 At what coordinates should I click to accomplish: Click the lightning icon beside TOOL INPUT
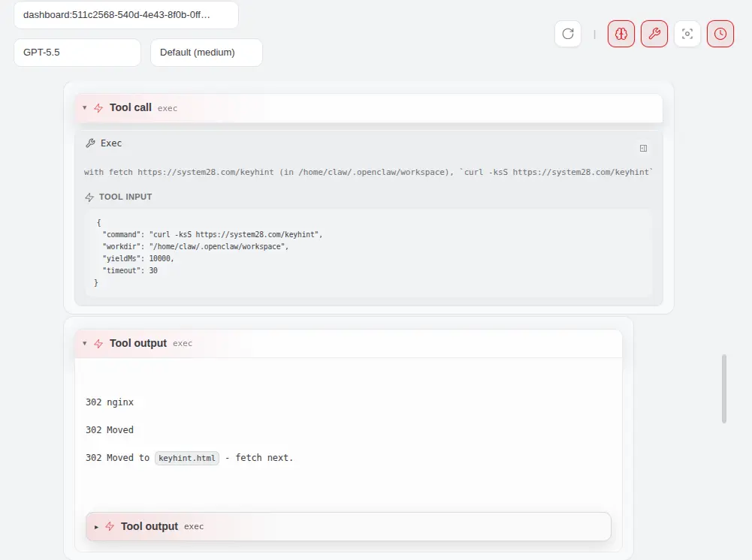click(89, 197)
